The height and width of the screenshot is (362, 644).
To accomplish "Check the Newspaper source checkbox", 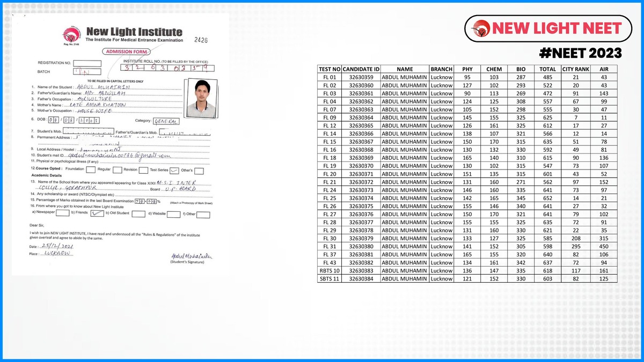I will (62, 213).
